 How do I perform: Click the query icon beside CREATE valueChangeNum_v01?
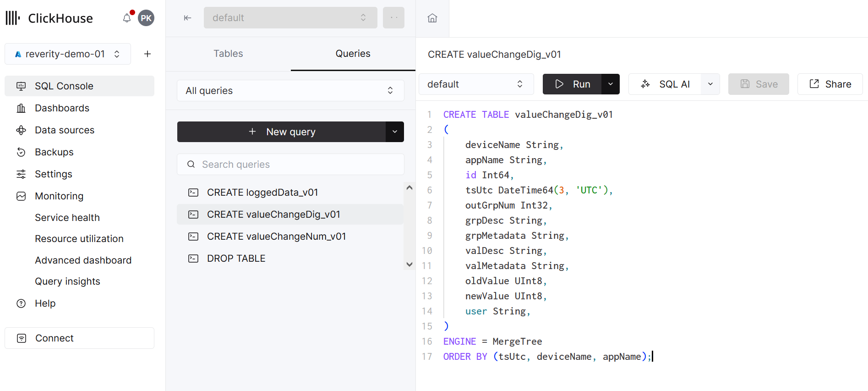click(193, 237)
